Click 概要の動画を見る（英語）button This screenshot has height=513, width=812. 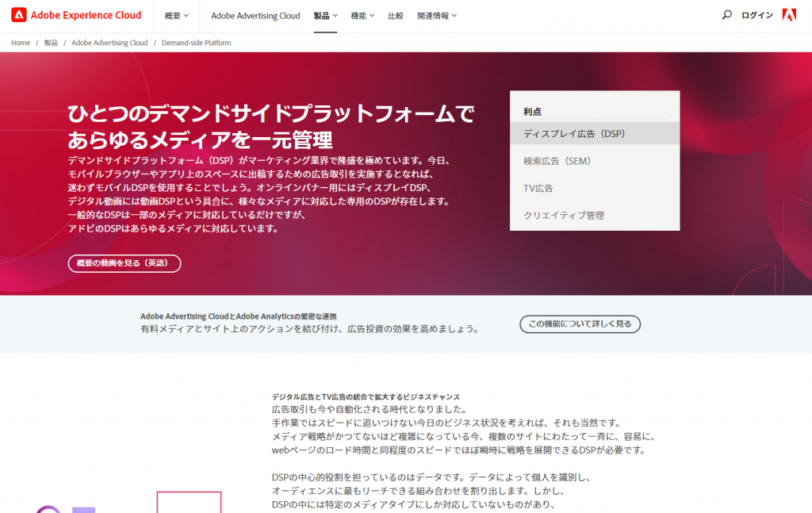pyautogui.click(x=124, y=263)
